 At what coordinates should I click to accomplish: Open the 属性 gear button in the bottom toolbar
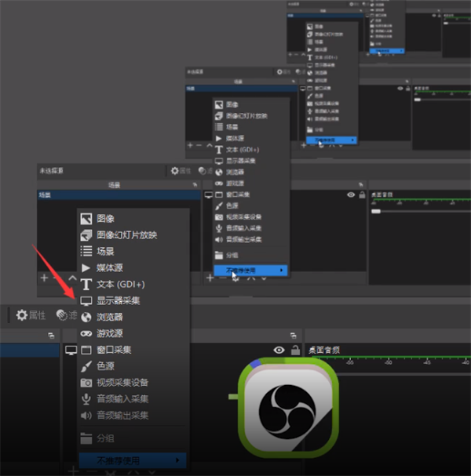coord(31,315)
